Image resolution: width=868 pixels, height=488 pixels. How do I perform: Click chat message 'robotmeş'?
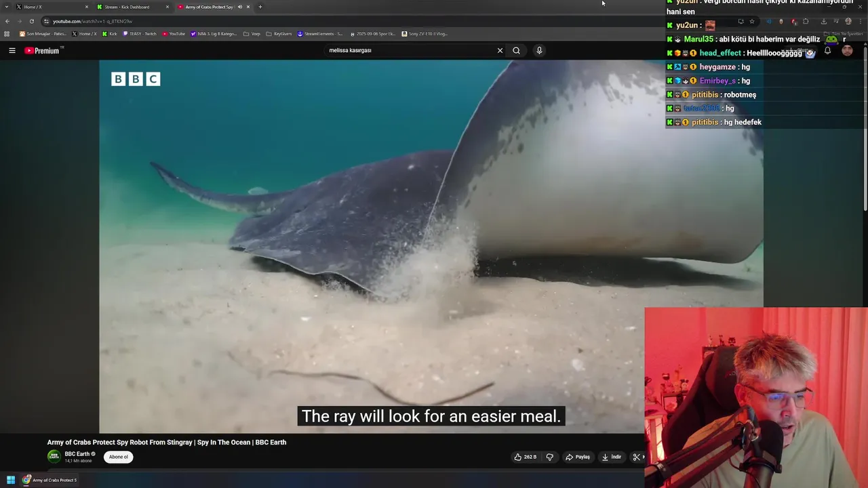pos(740,95)
